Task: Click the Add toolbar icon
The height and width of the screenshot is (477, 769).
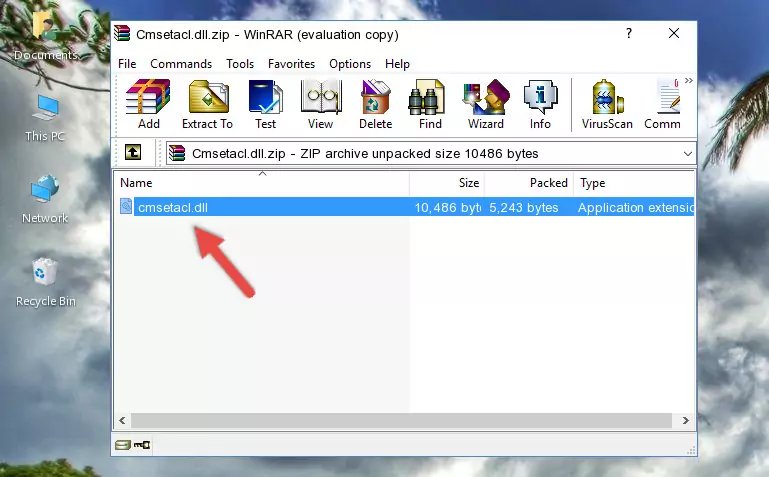Action: [148, 104]
